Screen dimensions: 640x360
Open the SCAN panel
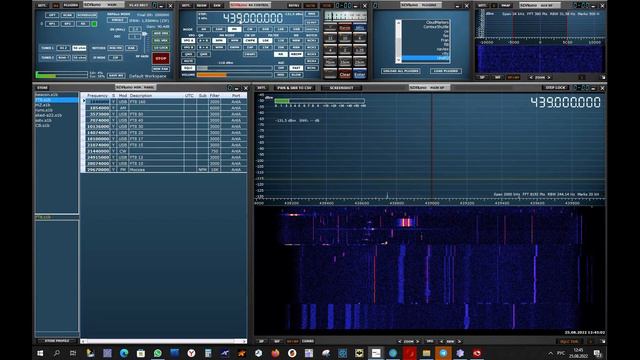pos(68,15)
